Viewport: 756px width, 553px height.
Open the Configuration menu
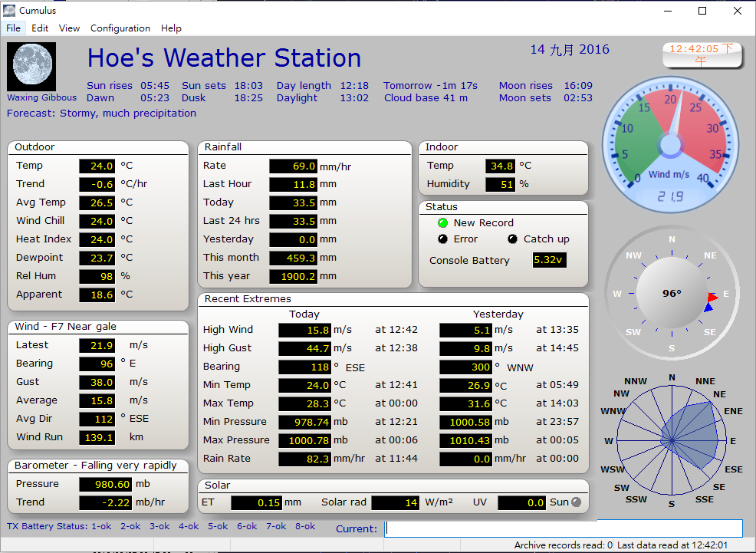pyautogui.click(x=120, y=28)
